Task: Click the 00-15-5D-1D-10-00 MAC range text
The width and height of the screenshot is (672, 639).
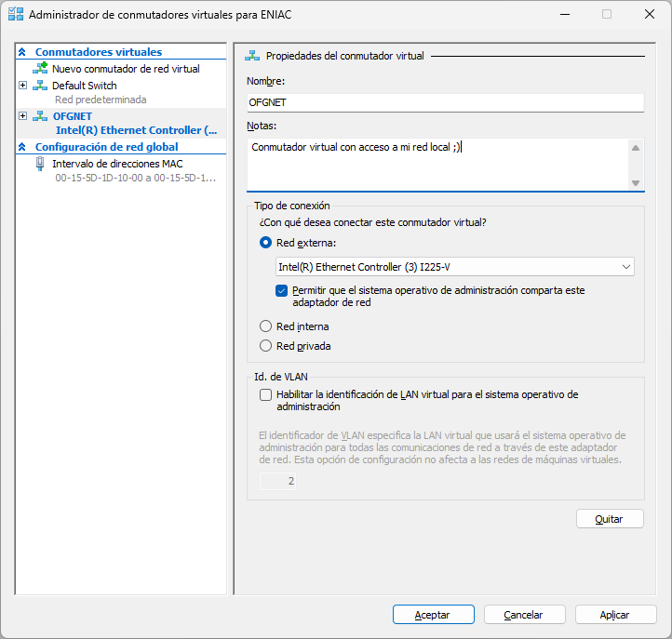Action: click(x=136, y=178)
